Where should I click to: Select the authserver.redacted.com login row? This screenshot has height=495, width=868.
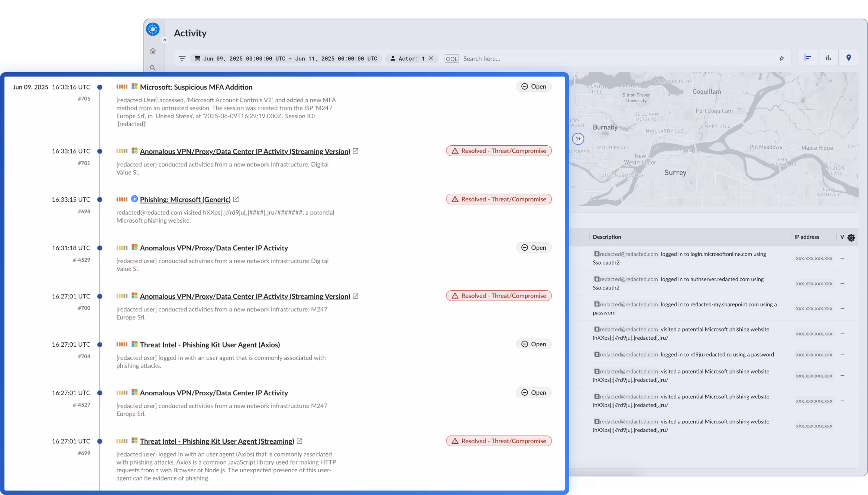tap(714, 284)
